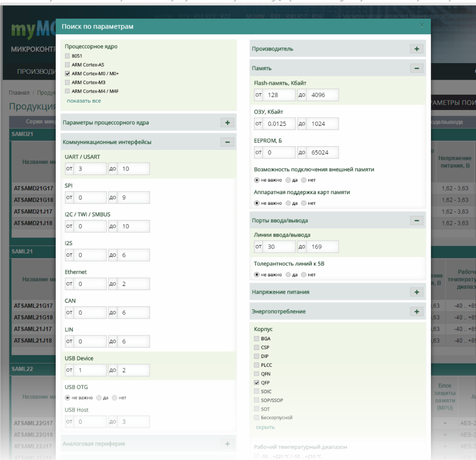
Task: Uncheck QFP package checkbox
Action: point(256,382)
